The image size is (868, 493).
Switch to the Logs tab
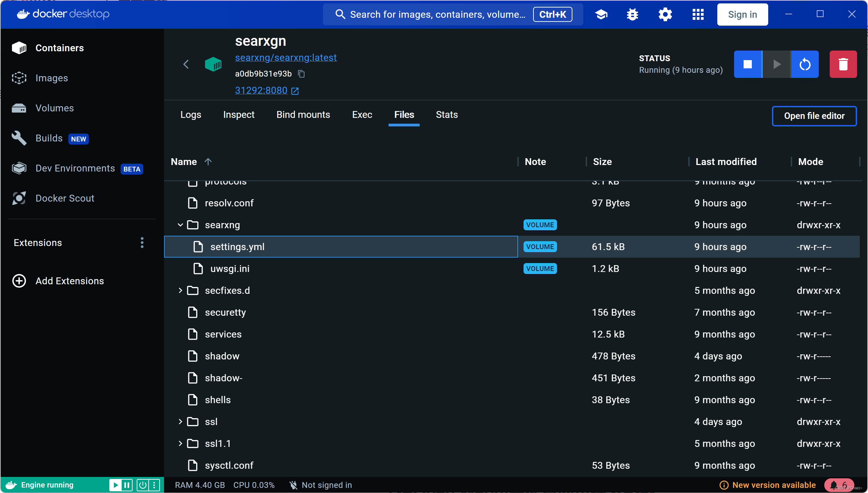(191, 115)
